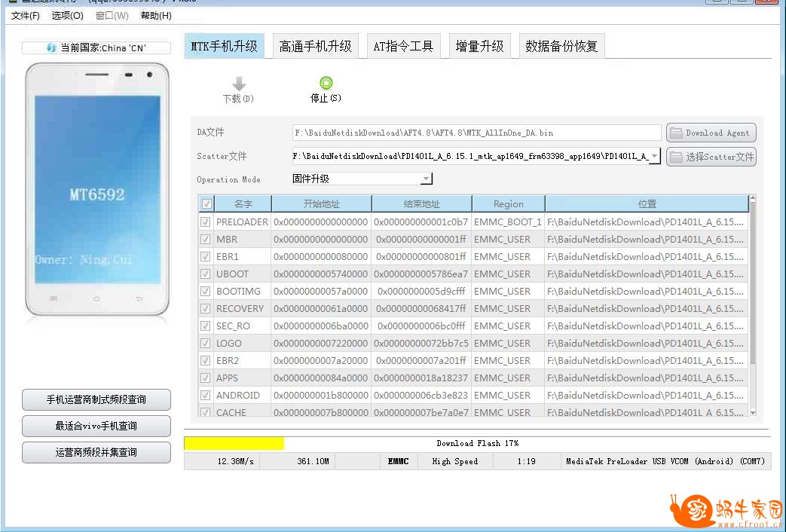Click the 开始地址 column header

321,204
